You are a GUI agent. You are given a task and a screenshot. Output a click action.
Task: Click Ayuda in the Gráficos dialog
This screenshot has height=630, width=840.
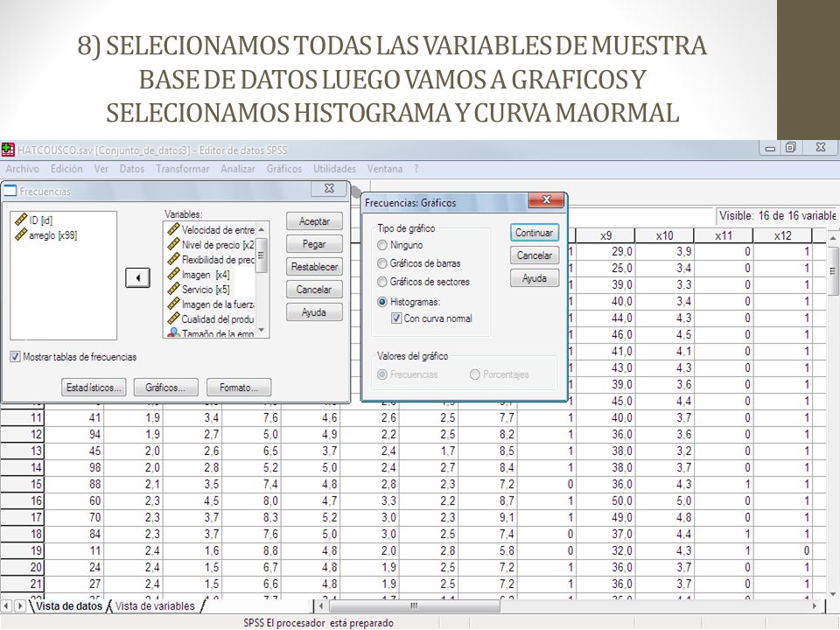[534, 278]
